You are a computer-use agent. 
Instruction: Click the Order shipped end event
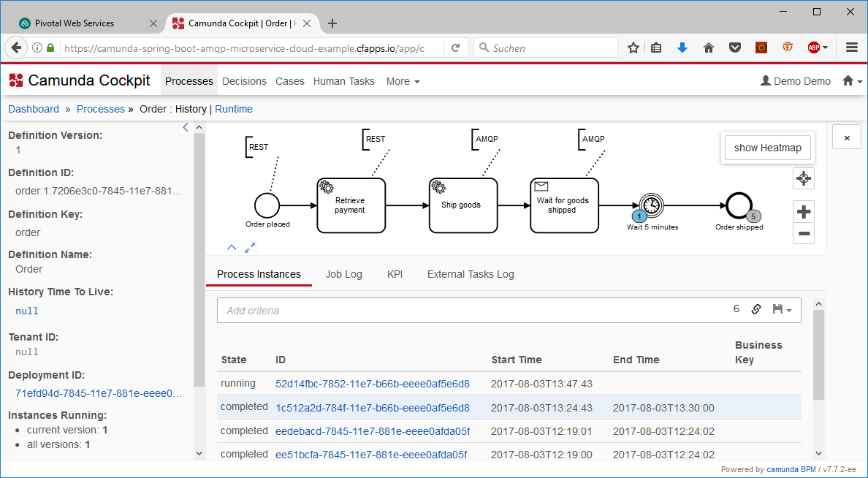(739, 205)
